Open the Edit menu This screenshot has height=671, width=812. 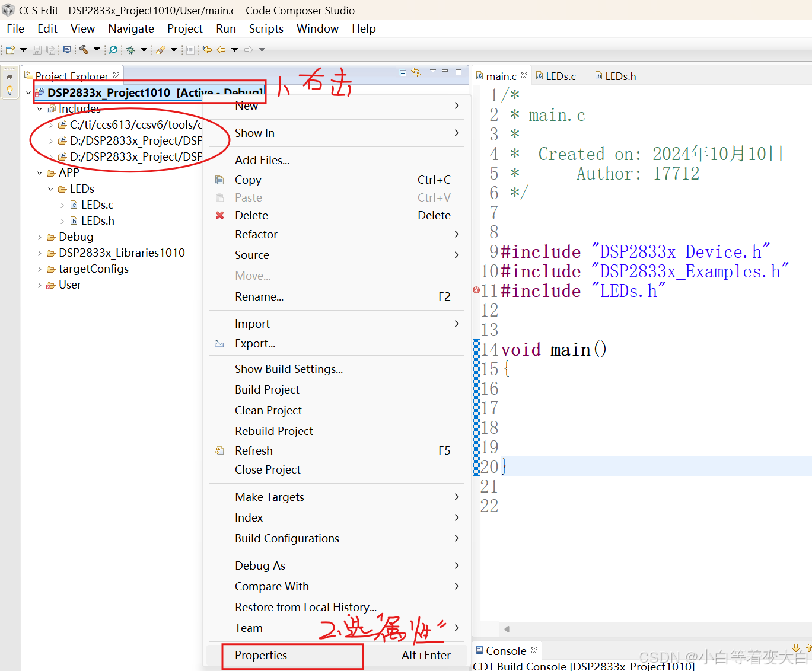click(x=47, y=28)
